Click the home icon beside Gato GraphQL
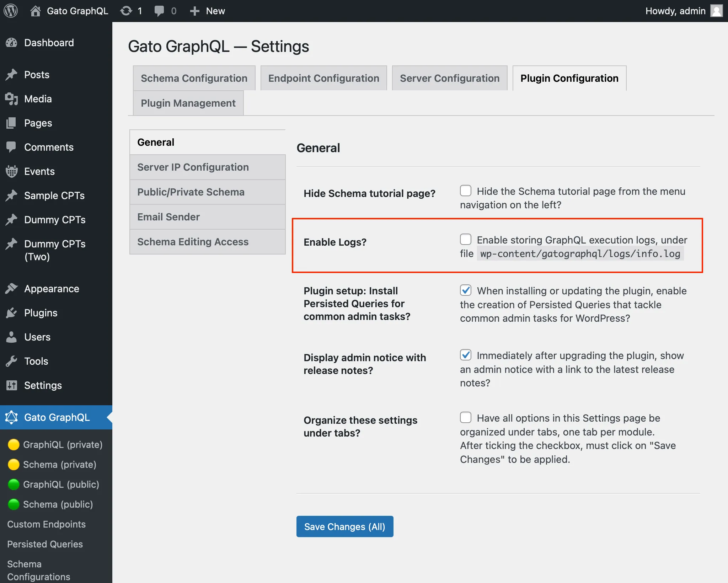The height and width of the screenshot is (583, 728). (x=35, y=11)
